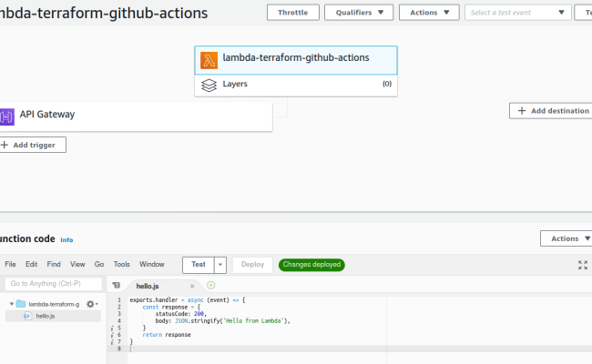Click the Throttle button
This screenshot has height=364, width=592.
(x=293, y=13)
